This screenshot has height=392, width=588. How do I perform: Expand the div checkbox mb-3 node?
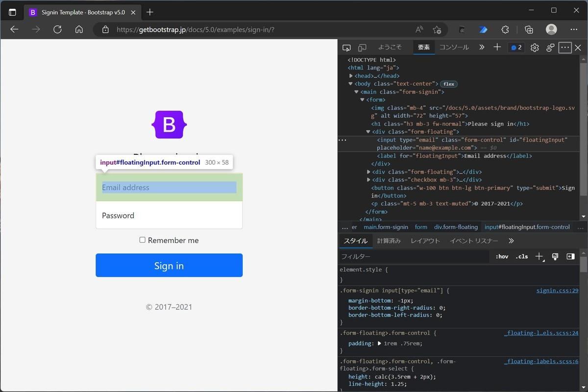coord(369,180)
